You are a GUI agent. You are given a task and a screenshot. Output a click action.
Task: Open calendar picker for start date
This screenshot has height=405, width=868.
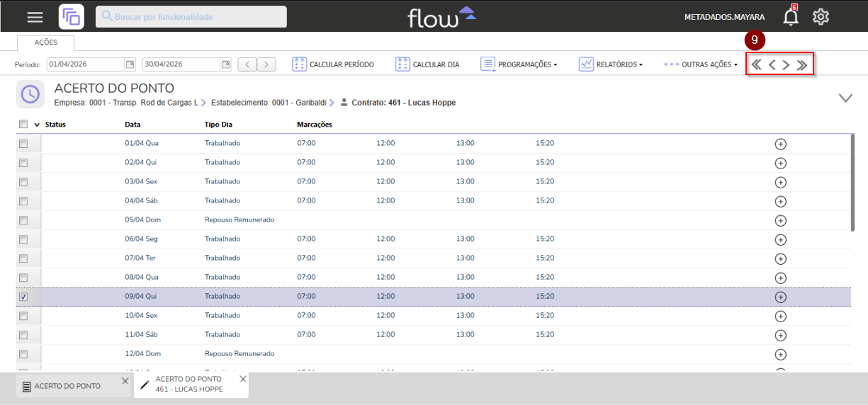[x=130, y=64]
